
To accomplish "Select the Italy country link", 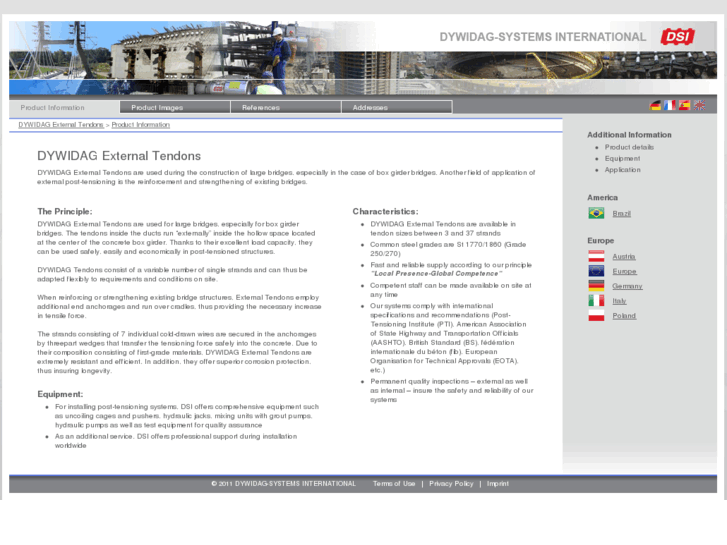I will tap(619, 301).
